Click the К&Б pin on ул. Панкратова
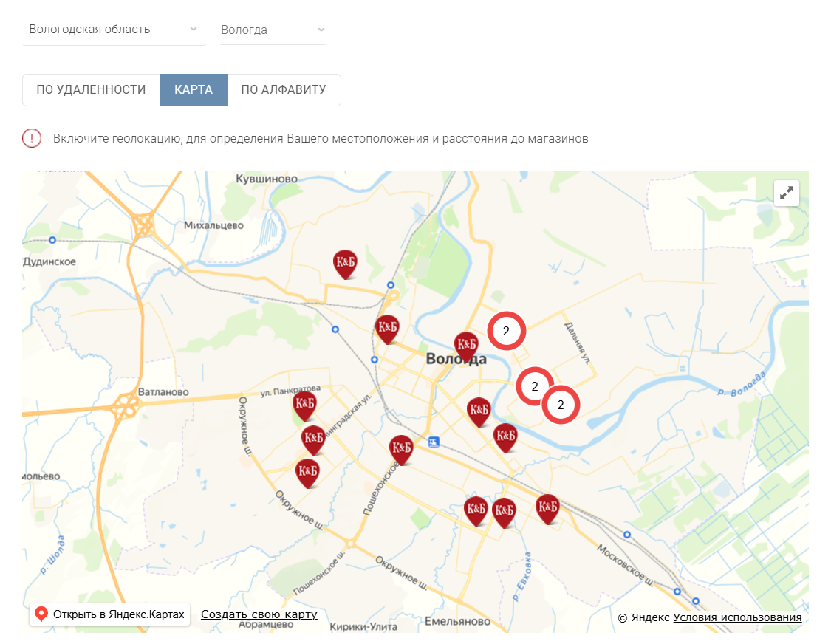 (305, 406)
